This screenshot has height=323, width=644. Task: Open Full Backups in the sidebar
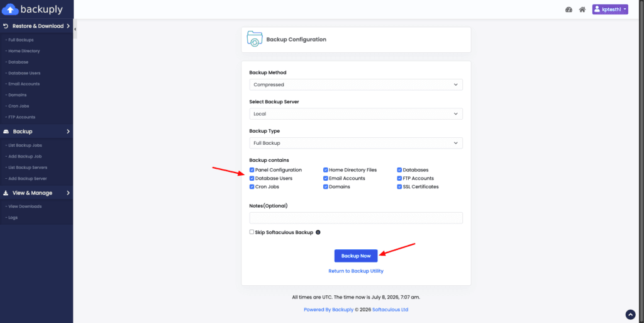click(x=21, y=40)
